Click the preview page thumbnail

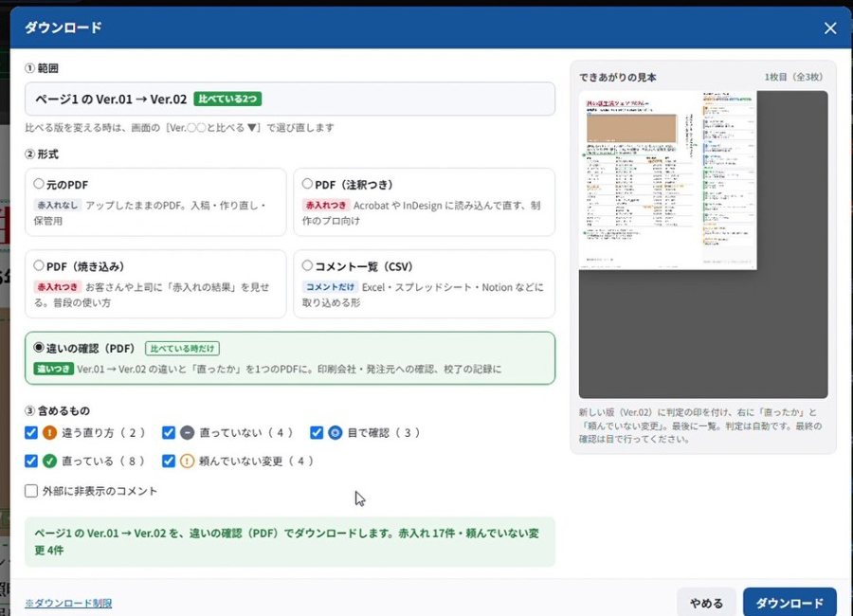tap(667, 180)
